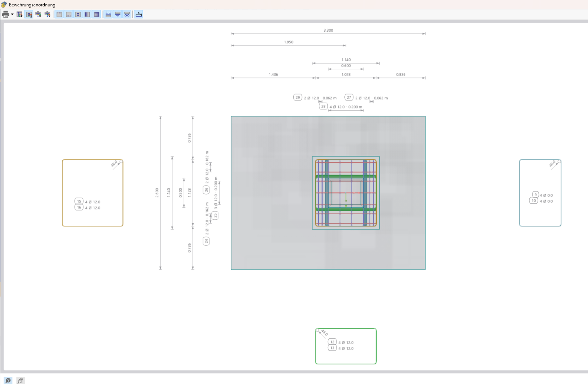Select the dimension line display icon
Screen dimensions: 588x388
(138, 14)
